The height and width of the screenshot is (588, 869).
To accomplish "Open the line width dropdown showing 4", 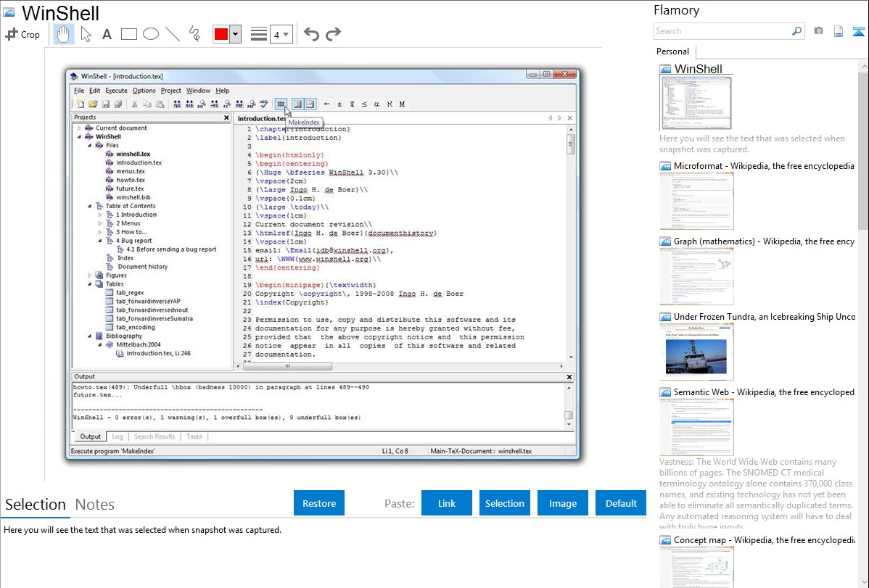I will (x=281, y=34).
